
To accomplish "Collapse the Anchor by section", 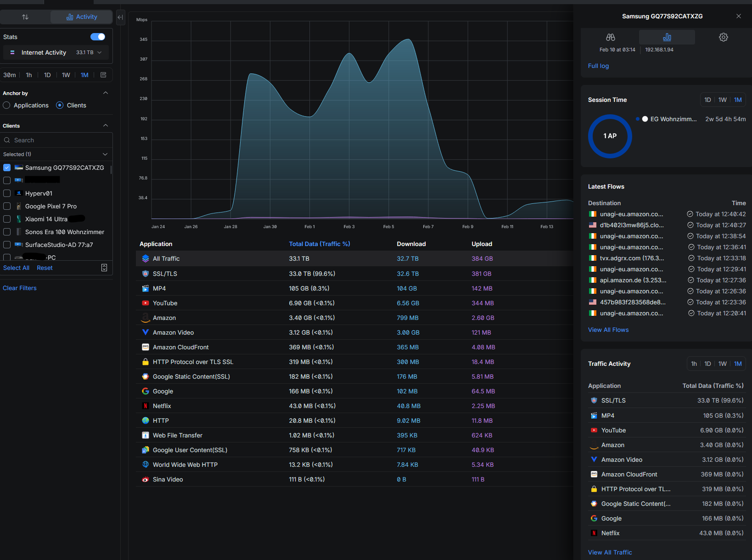I will point(106,93).
